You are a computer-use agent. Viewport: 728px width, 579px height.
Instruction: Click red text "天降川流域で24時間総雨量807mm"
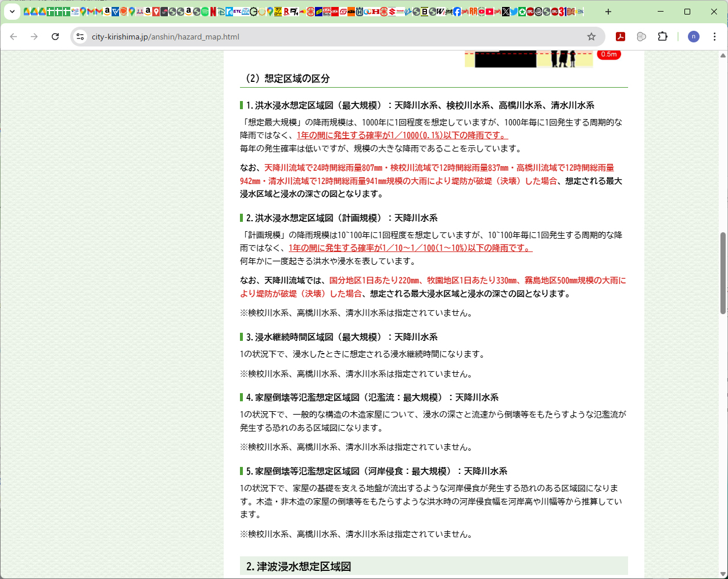tap(323, 168)
